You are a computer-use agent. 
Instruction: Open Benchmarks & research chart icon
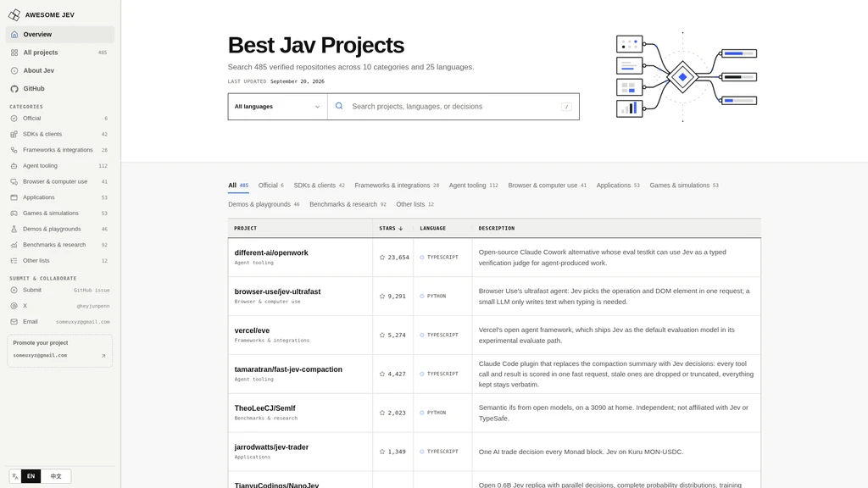pos(14,245)
